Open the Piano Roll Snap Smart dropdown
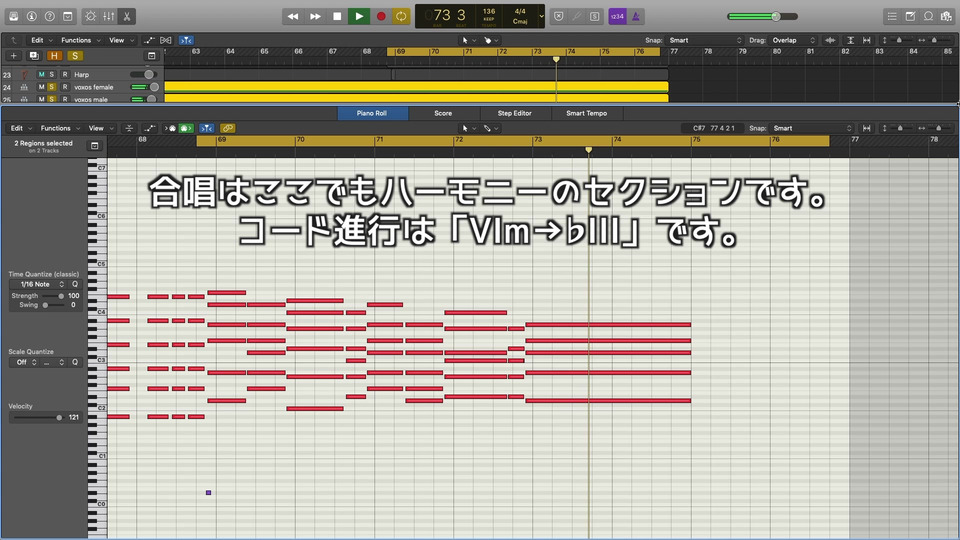The width and height of the screenshot is (960, 540). 812,129
